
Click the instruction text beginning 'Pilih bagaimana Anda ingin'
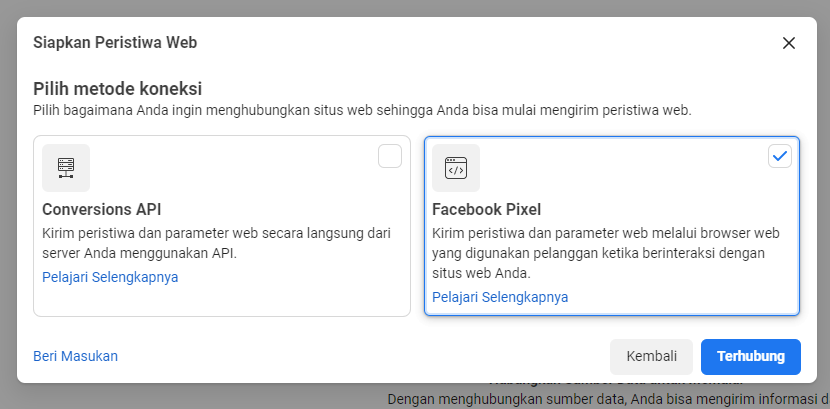pyautogui.click(x=363, y=111)
